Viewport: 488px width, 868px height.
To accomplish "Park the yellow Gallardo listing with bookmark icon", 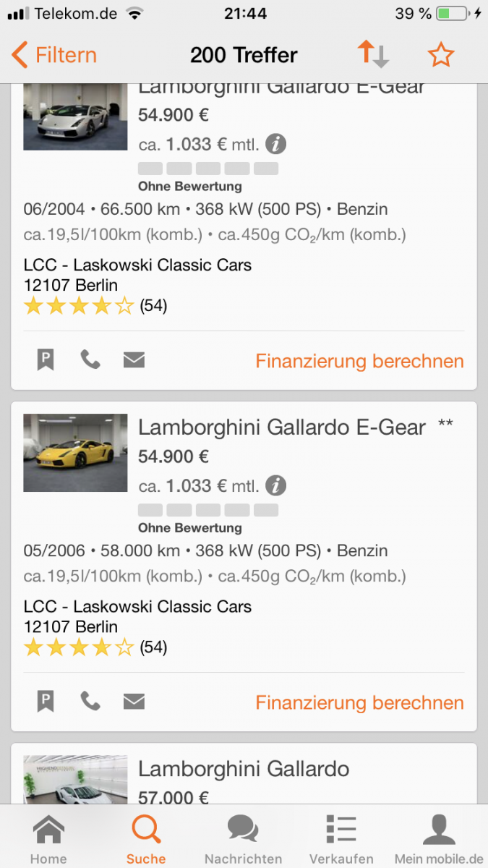I will [x=46, y=701].
